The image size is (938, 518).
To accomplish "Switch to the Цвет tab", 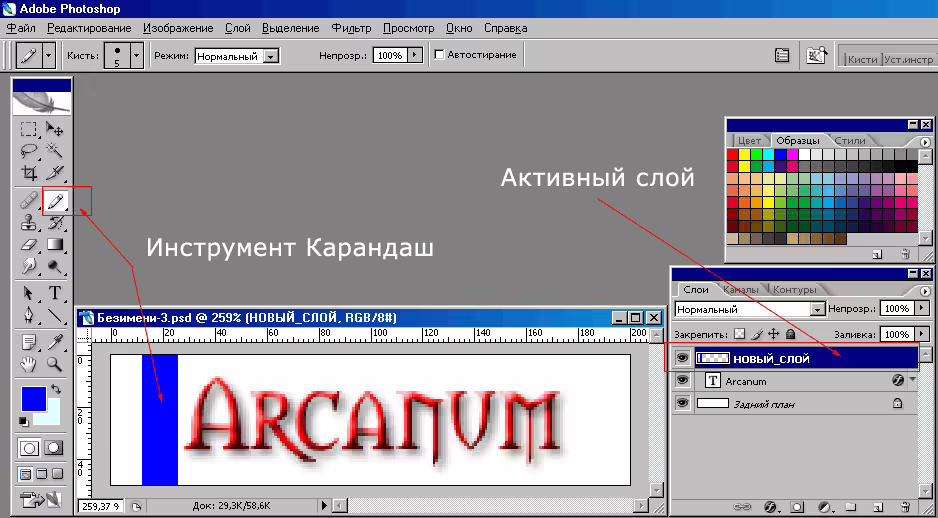I will coord(749,141).
